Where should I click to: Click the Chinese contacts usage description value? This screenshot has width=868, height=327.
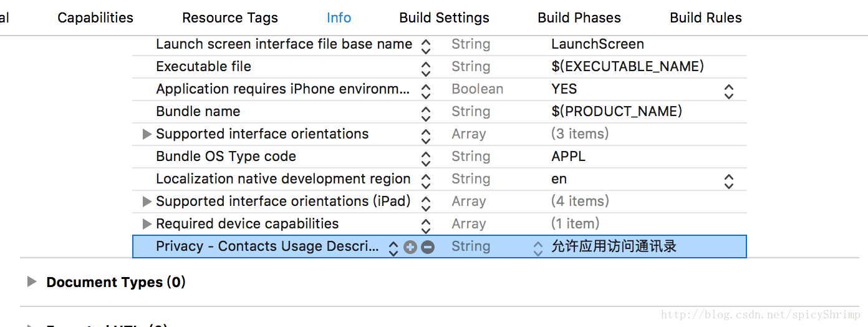614,246
